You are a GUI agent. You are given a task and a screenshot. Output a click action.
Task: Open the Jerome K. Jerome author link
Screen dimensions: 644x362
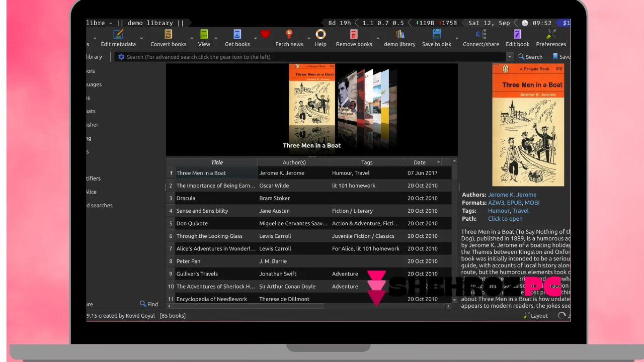512,195
